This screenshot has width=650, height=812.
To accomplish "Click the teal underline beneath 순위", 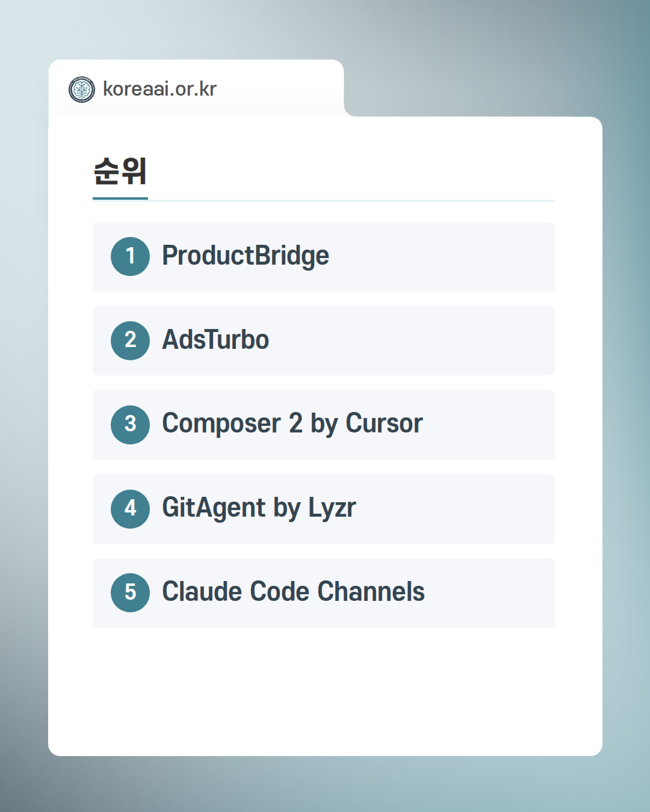I will coord(120,198).
